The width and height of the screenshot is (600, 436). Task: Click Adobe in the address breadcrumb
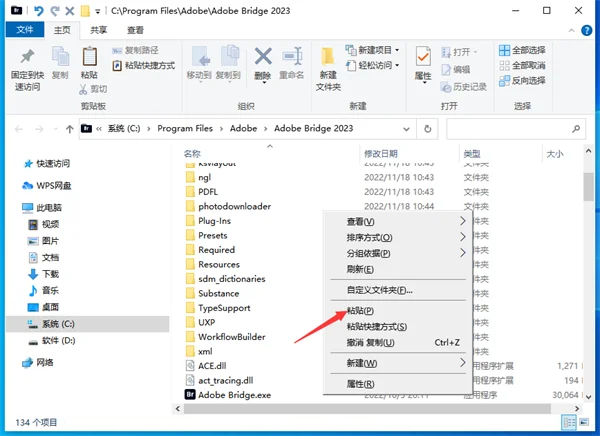pyautogui.click(x=243, y=129)
